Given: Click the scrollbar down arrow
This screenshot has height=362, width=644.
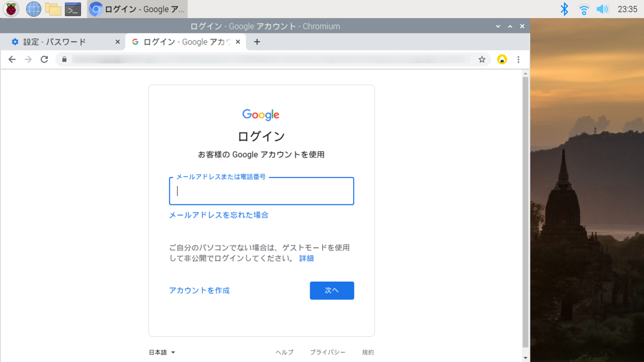Looking at the screenshot, I should 525,358.
